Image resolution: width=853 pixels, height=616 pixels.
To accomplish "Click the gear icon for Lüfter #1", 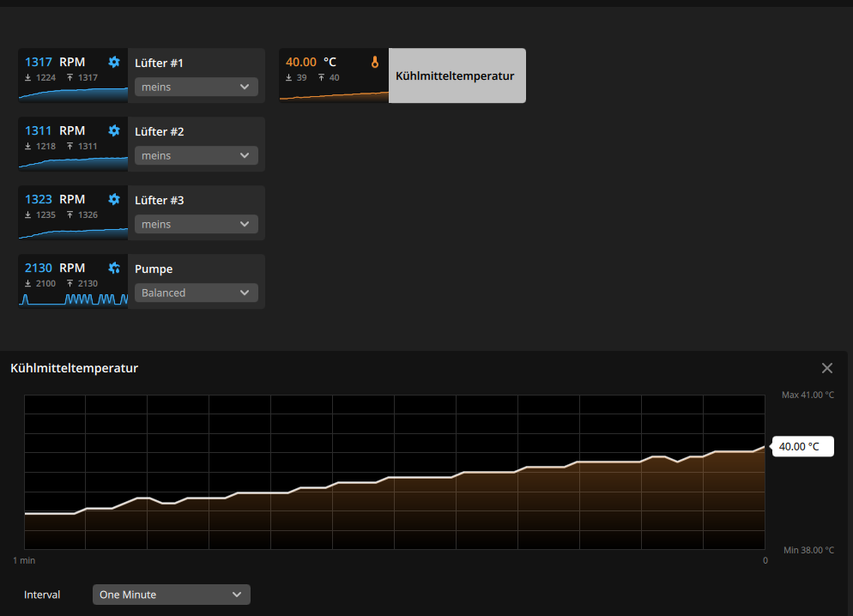I will [x=113, y=62].
